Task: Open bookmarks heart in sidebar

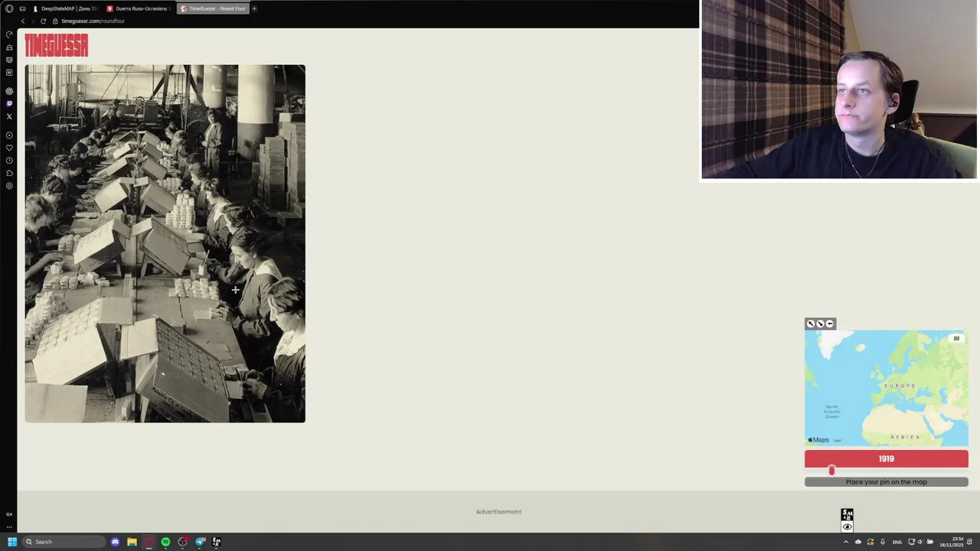Action: click(9, 148)
